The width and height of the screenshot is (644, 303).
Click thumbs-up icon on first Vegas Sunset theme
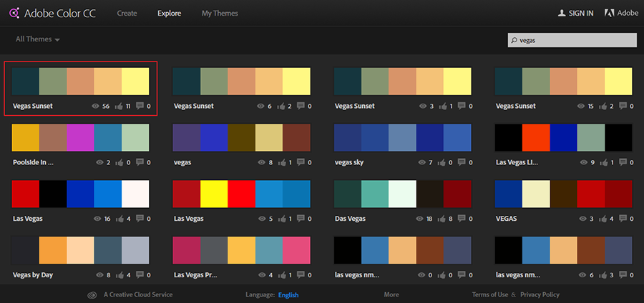click(x=119, y=106)
